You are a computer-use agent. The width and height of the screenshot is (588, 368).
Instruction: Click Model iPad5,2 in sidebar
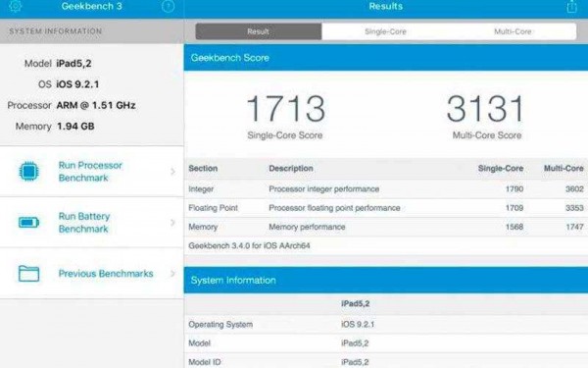click(x=58, y=64)
